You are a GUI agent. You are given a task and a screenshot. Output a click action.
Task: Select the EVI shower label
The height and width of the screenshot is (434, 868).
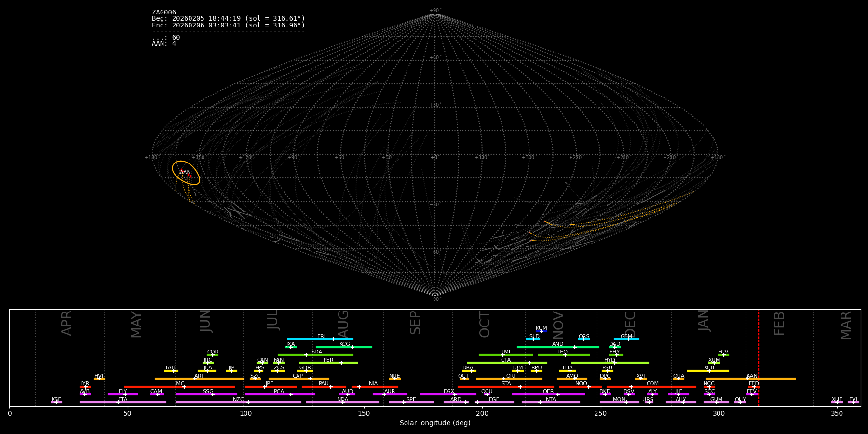[x=853, y=400]
